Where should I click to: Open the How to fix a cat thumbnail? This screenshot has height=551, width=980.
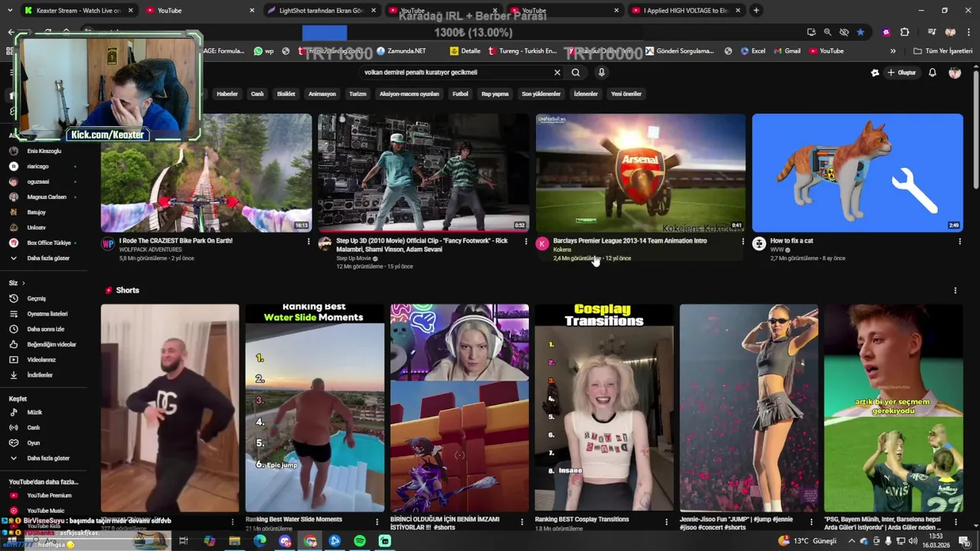(857, 173)
